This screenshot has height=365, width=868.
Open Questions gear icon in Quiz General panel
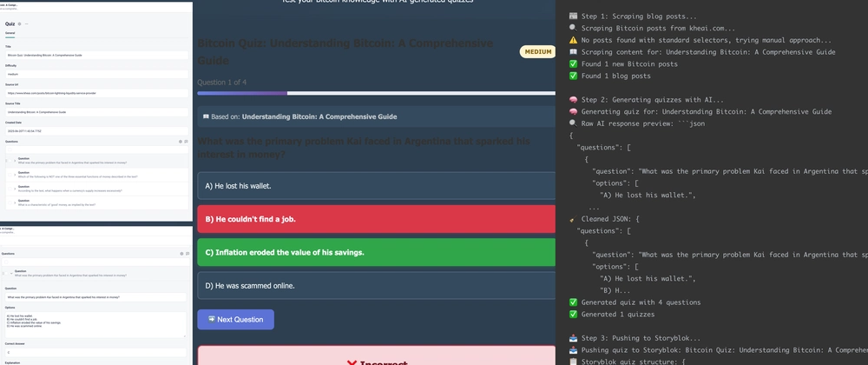(x=180, y=142)
